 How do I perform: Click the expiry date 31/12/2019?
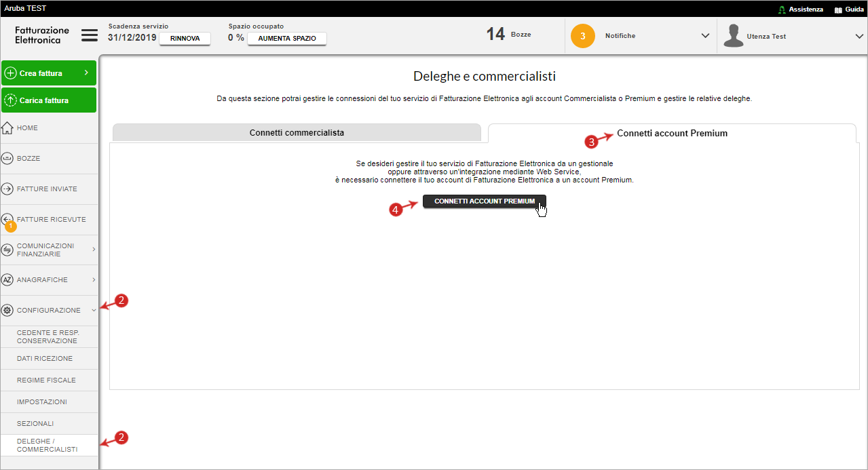point(132,38)
